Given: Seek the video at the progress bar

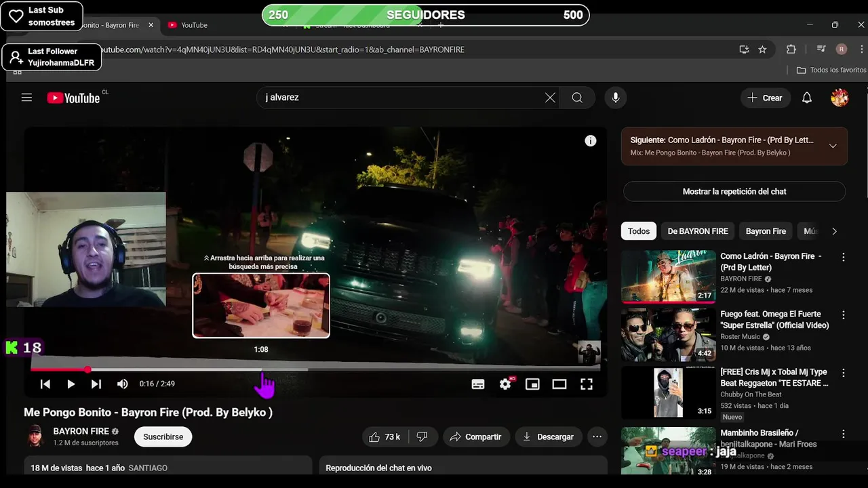Looking at the screenshot, I should coord(315,369).
